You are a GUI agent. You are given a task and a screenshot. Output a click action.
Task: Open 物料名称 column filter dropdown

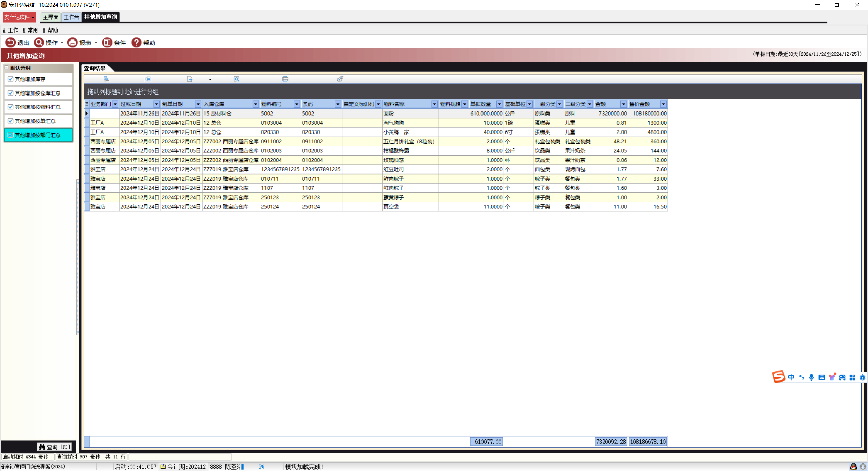pos(434,104)
